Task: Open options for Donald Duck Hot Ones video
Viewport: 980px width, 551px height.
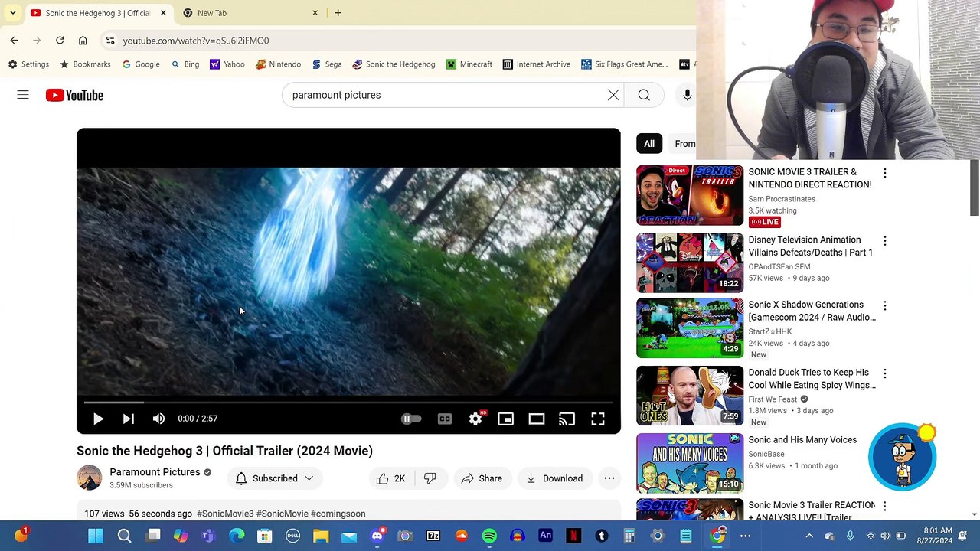Action: click(x=884, y=373)
